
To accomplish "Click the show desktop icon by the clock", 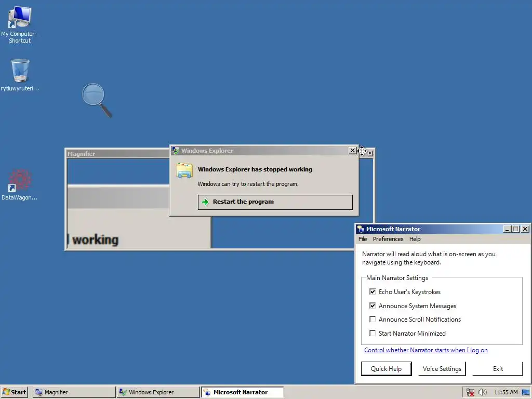I will [x=526, y=392].
